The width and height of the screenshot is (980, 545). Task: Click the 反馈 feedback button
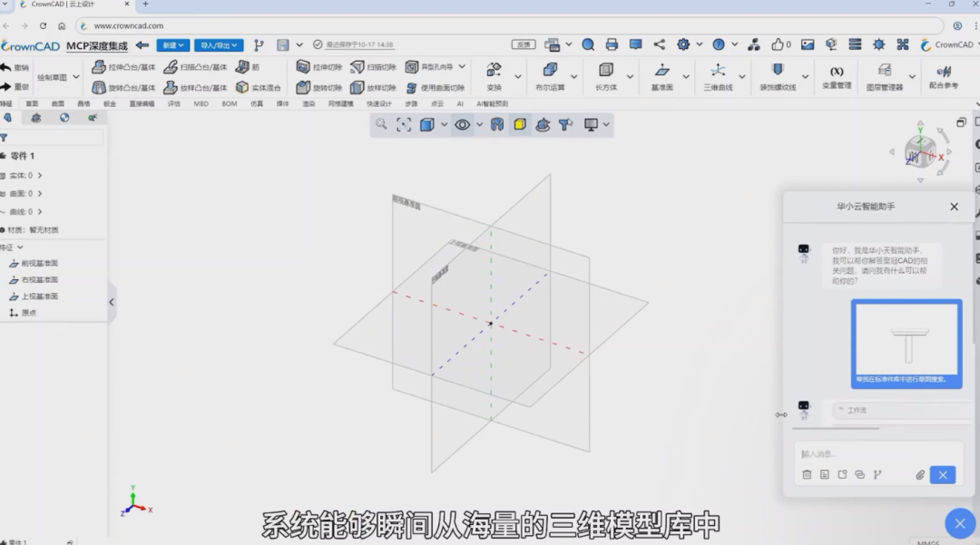pyautogui.click(x=524, y=44)
